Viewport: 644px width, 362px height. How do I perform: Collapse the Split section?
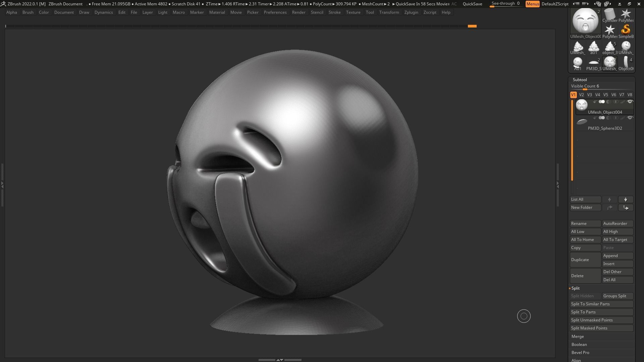(x=575, y=288)
